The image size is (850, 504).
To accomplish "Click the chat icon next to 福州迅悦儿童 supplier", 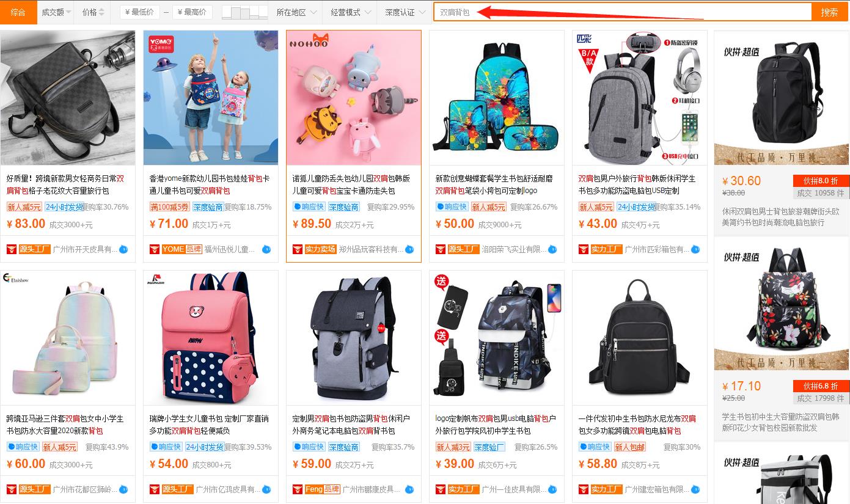I will (266, 249).
